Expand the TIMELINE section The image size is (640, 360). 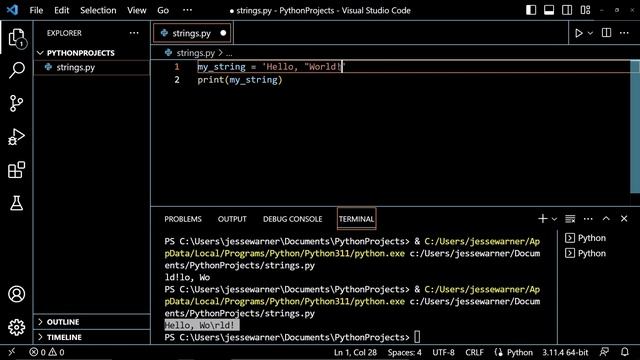tap(40, 337)
